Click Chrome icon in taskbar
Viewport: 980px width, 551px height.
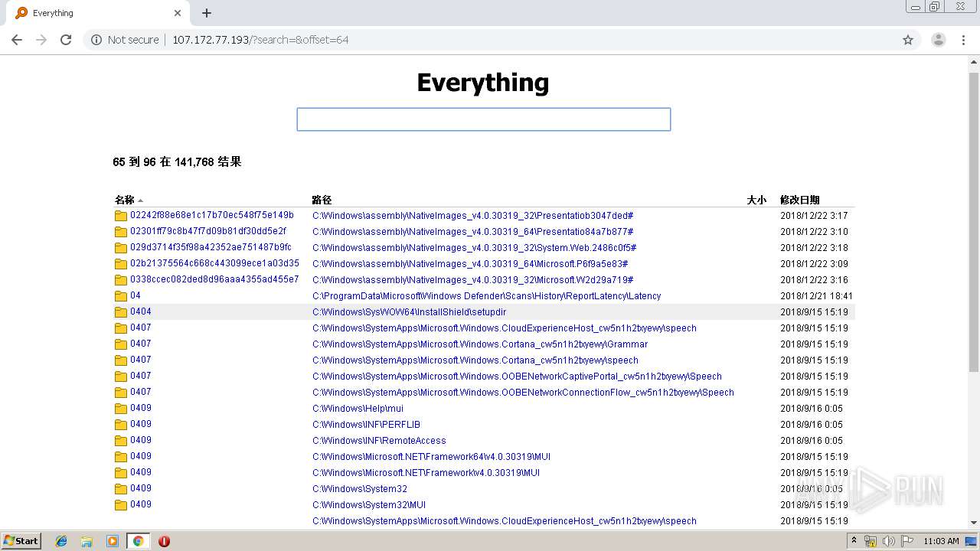point(138,541)
